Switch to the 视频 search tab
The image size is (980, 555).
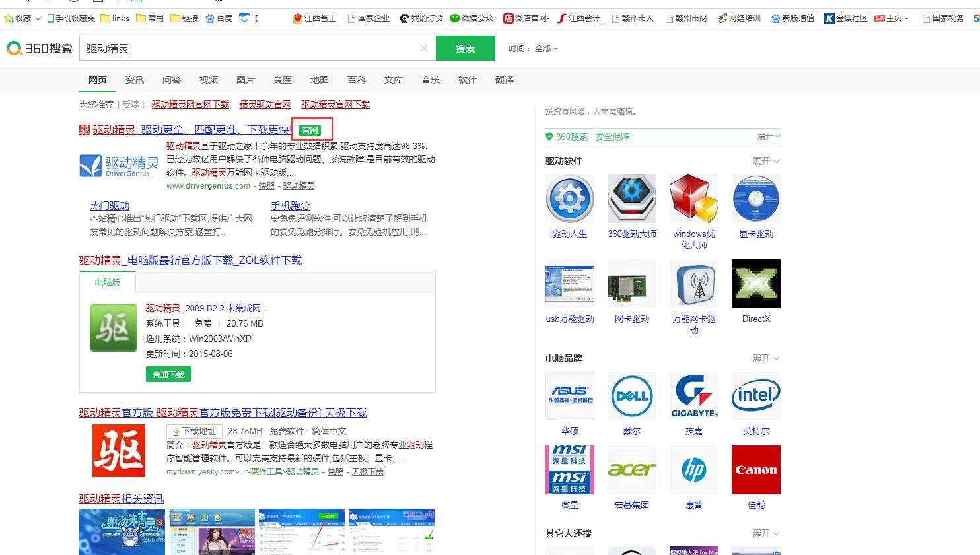click(208, 79)
